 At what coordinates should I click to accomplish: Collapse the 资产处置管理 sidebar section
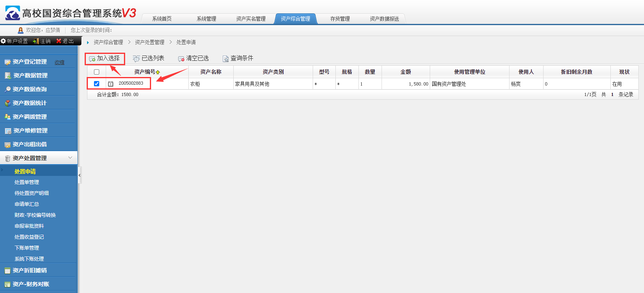click(70, 158)
